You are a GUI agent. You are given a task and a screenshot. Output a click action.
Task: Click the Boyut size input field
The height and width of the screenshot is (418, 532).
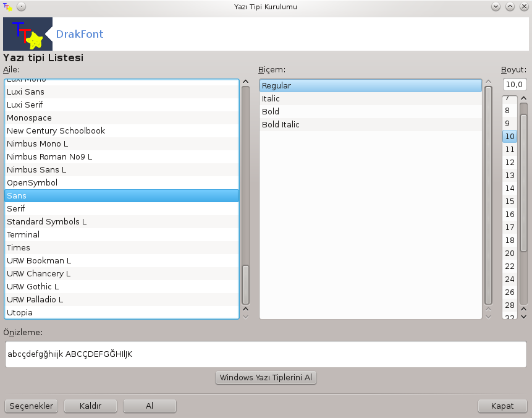pos(515,85)
